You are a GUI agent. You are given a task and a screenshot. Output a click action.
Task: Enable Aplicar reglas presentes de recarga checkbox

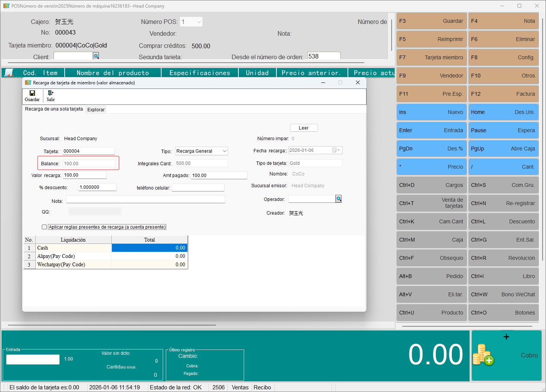(x=44, y=227)
